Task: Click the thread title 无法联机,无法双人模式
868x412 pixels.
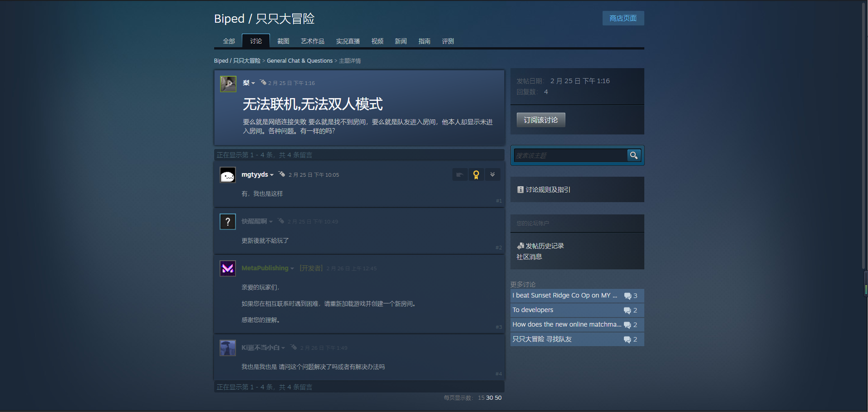Action: click(x=313, y=104)
